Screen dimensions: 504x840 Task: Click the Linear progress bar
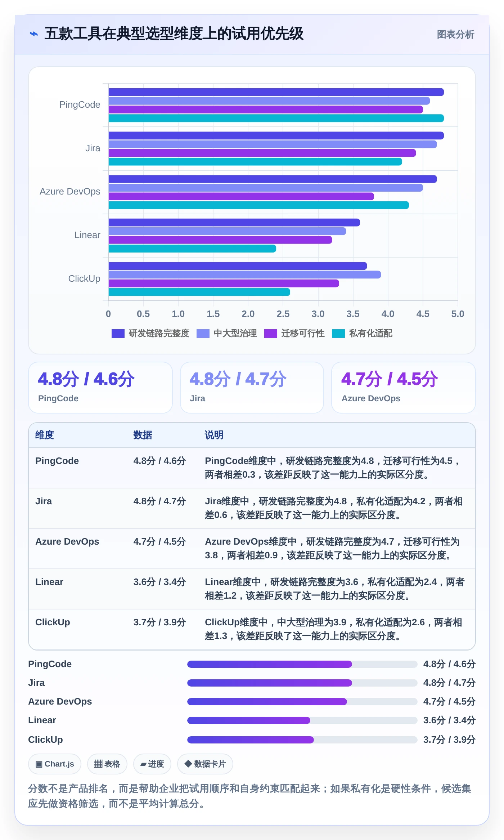tap(302, 720)
